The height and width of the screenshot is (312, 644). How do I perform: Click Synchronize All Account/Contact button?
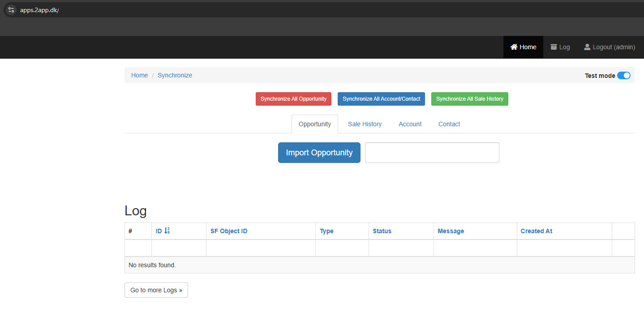(381, 99)
